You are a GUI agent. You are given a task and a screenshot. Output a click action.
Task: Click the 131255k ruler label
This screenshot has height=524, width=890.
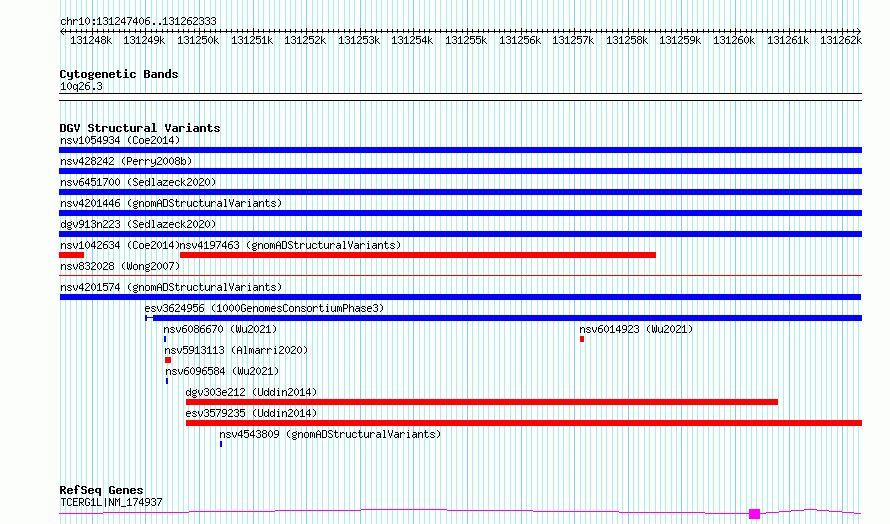[x=466, y=40]
